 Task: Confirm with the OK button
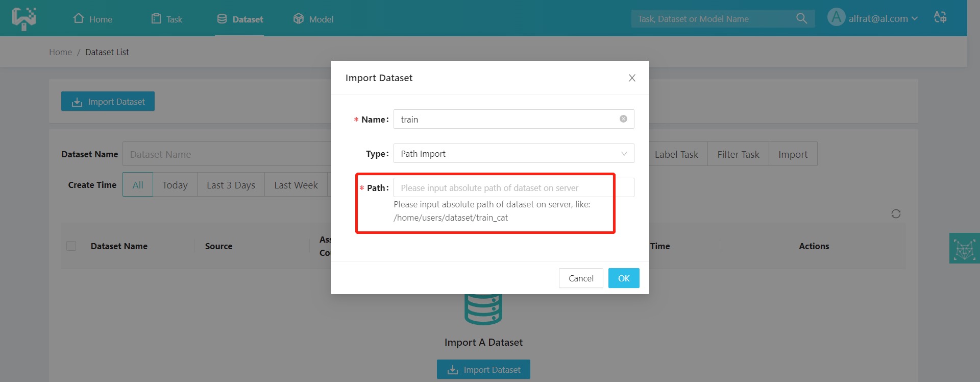624,278
